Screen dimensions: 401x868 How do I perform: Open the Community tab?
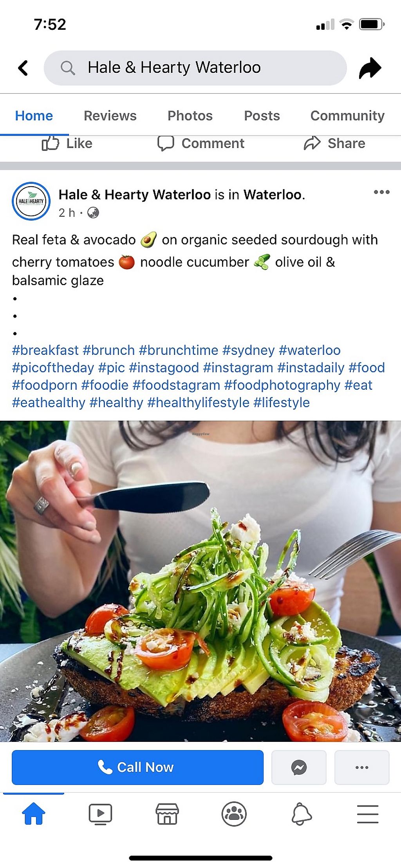pyautogui.click(x=347, y=116)
